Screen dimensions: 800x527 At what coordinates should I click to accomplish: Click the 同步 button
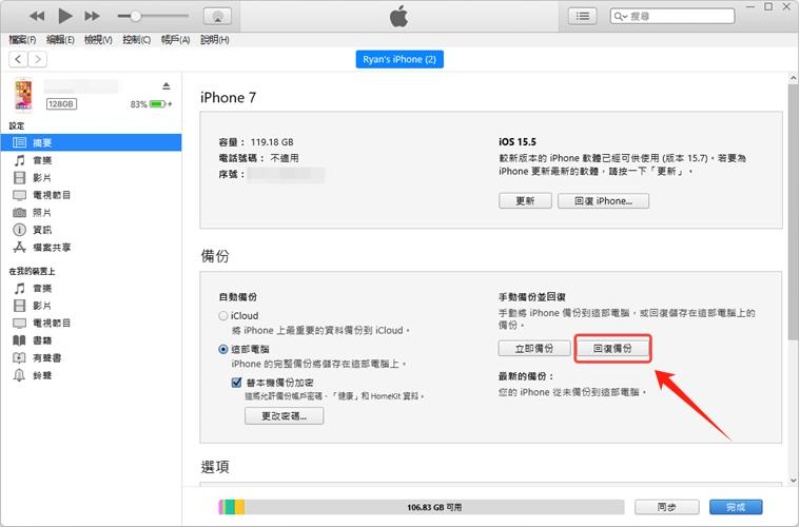pos(666,507)
